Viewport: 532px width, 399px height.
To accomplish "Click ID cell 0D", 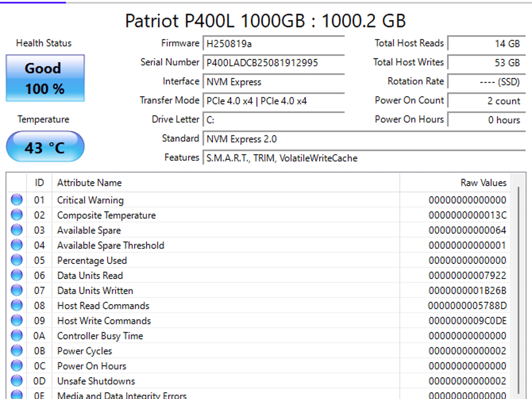I will click(39, 381).
